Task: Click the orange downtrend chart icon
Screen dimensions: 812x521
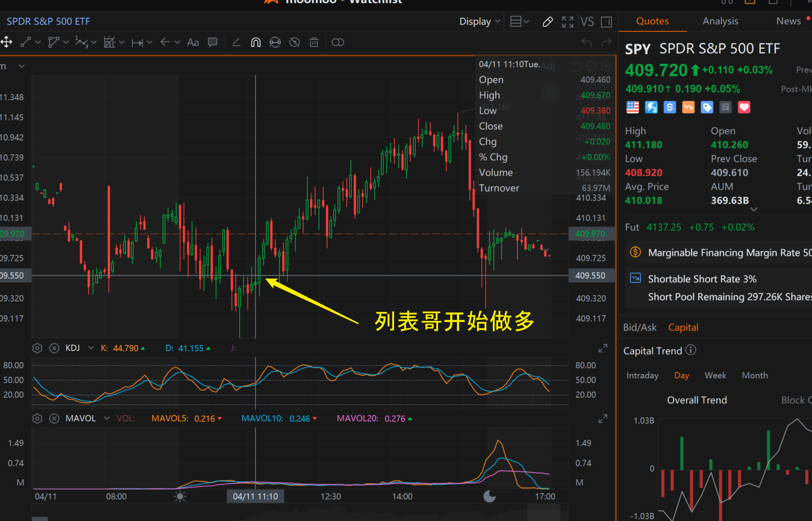Action: click(x=688, y=107)
